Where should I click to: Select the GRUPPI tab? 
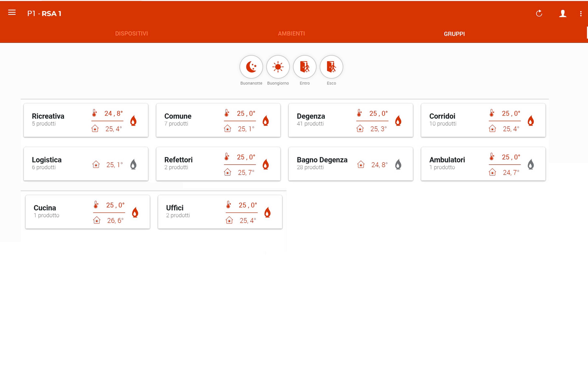point(454,34)
